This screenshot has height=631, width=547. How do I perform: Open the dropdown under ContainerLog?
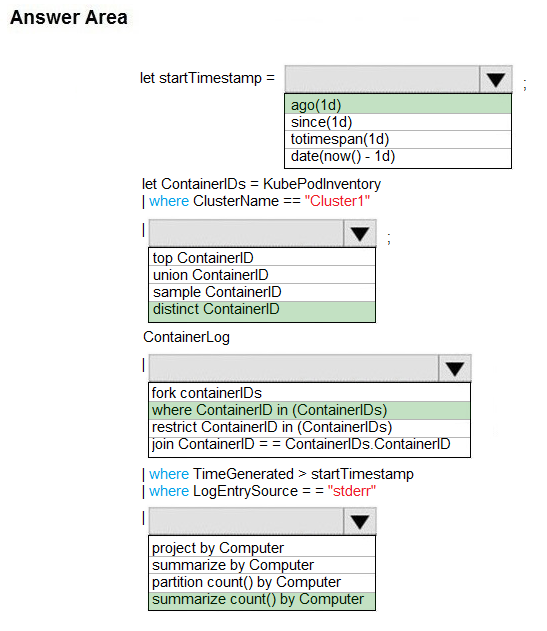(455, 368)
